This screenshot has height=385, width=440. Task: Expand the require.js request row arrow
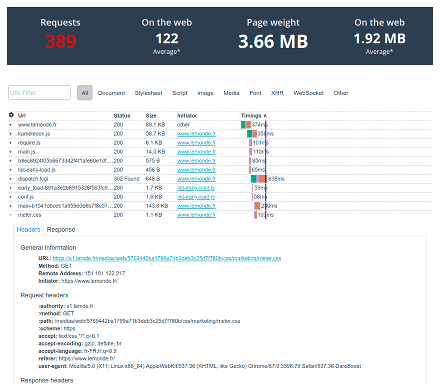point(10,143)
